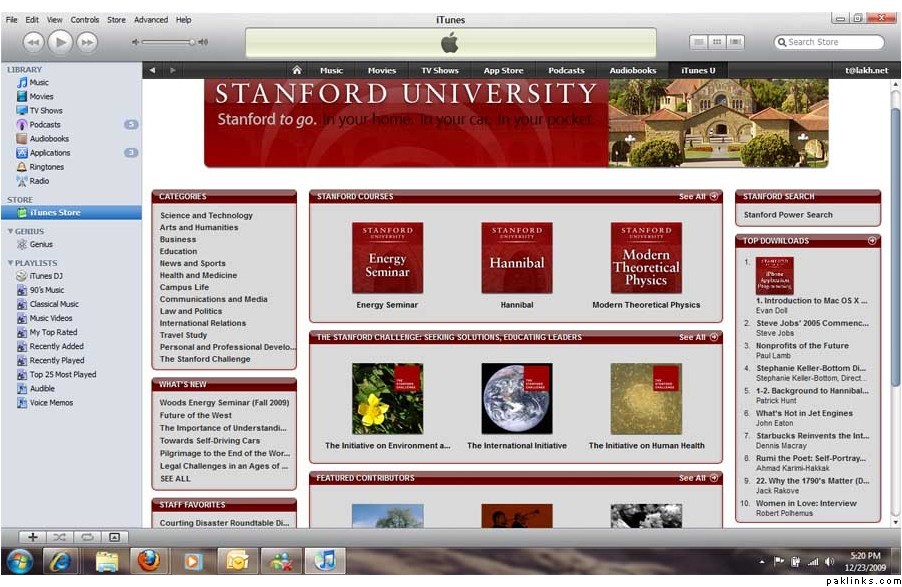
Task: Open Top Downloads arrow icon
Action: 872,241
